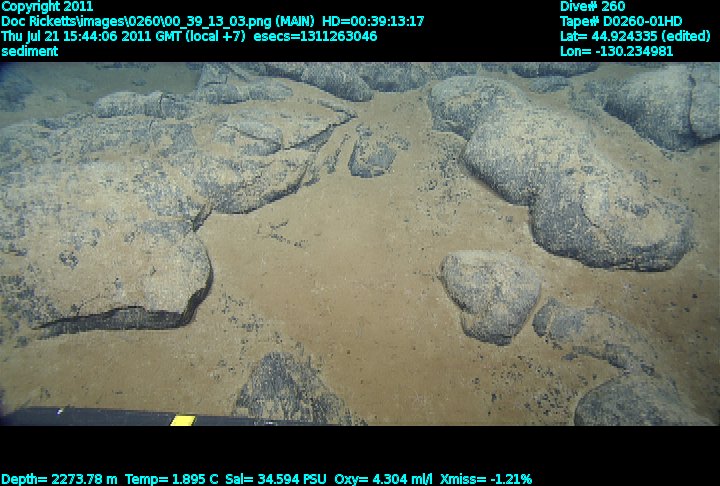Click the 'Copyright 2011' text
This screenshot has width=720, height=486.
tap(47, 6)
